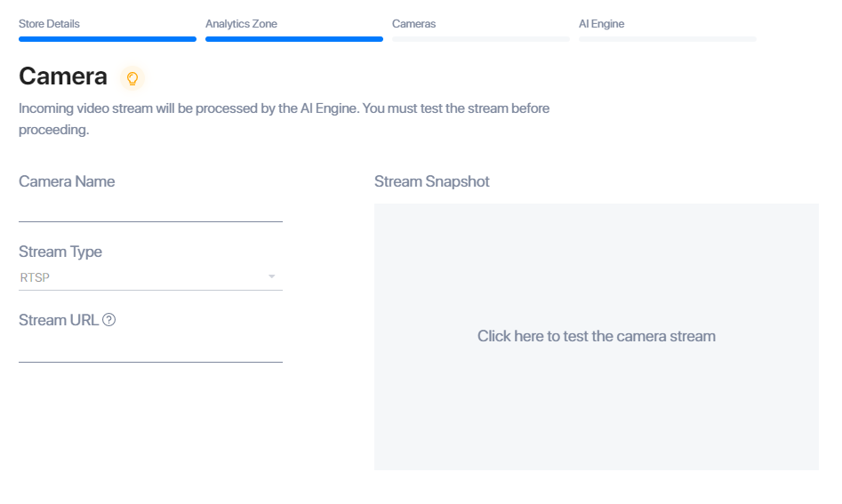Click the Cameras gray progress bar
The height and width of the screenshot is (504, 842).
(x=481, y=39)
